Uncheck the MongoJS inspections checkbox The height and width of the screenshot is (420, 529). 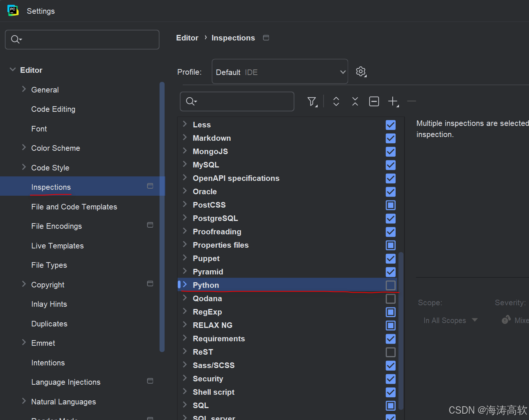coord(390,152)
